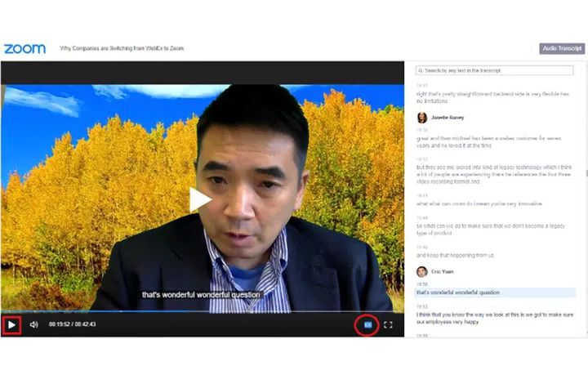Toggle closed captions with the CC icon
The width and height of the screenshot is (588, 375).
[367, 324]
